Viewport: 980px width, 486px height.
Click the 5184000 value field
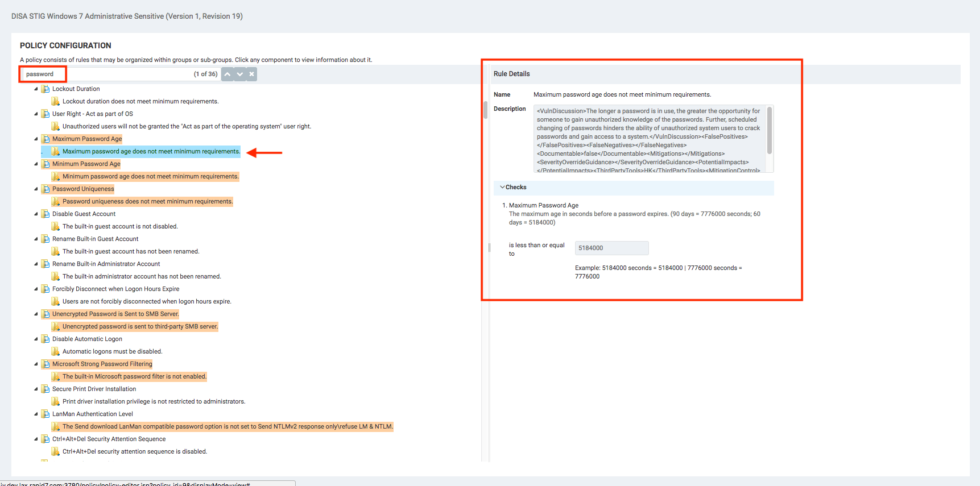click(x=611, y=248)
